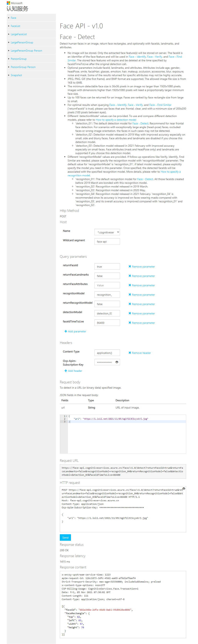Click the returnRecognitionModel value field
This screenshot has width=198, height=644.
tap(107, 304)
